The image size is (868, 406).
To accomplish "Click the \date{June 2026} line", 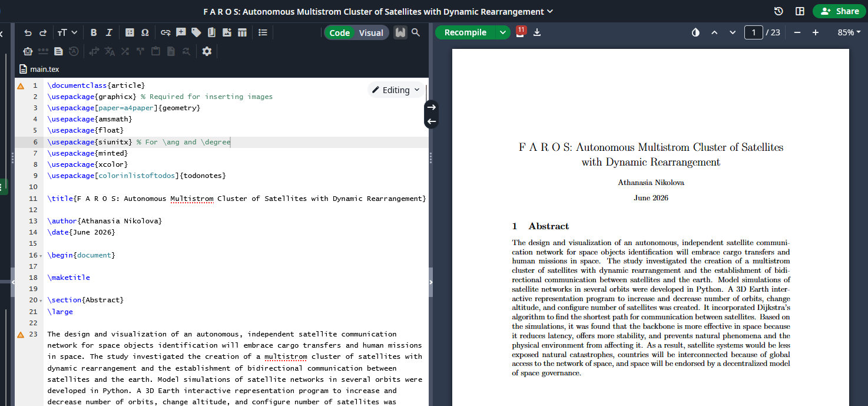I will point(81,232).
